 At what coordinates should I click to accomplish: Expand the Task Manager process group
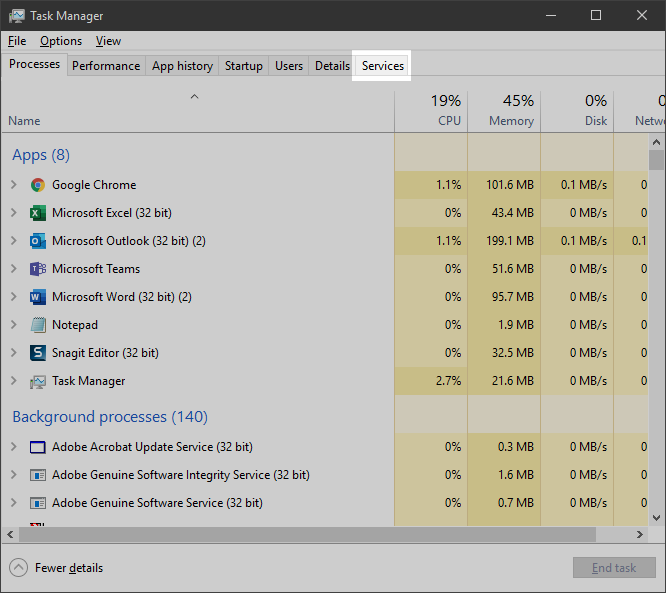14,381
